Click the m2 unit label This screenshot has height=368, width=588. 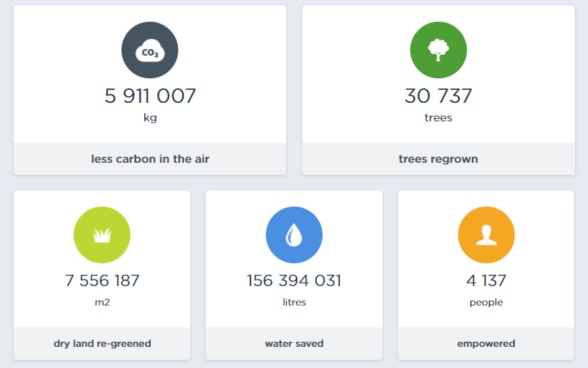pos(102,302)
